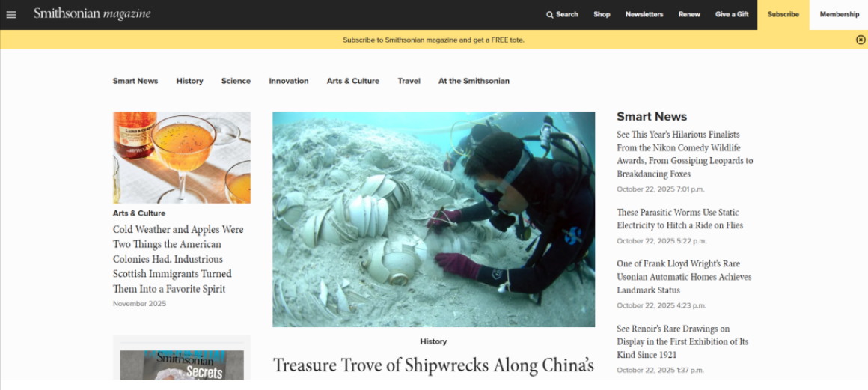Click the Search magnifier icon
The height and width of the screenshot is (390, 868).
pyautogui.click(x=550, y=15)
